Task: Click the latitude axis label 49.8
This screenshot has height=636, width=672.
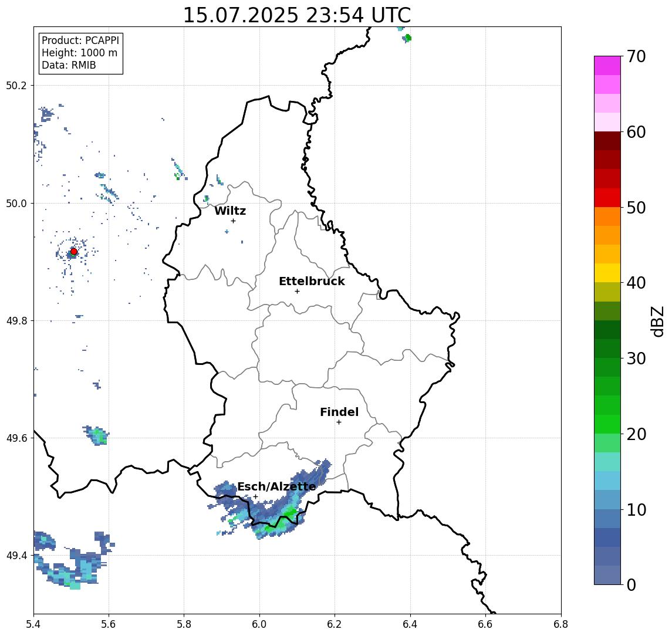Action: click(x=16, y=320)
